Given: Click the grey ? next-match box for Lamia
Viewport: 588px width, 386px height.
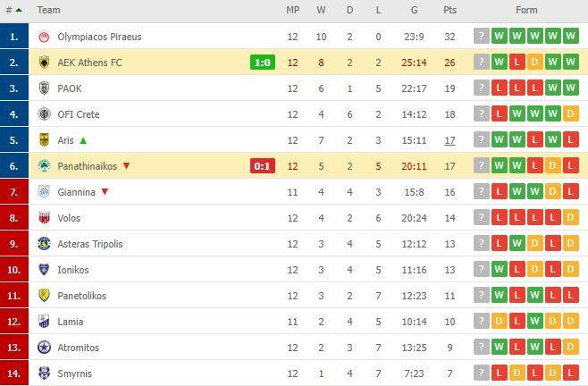Looking at the screenshot, I should click(x=481, y=321).
